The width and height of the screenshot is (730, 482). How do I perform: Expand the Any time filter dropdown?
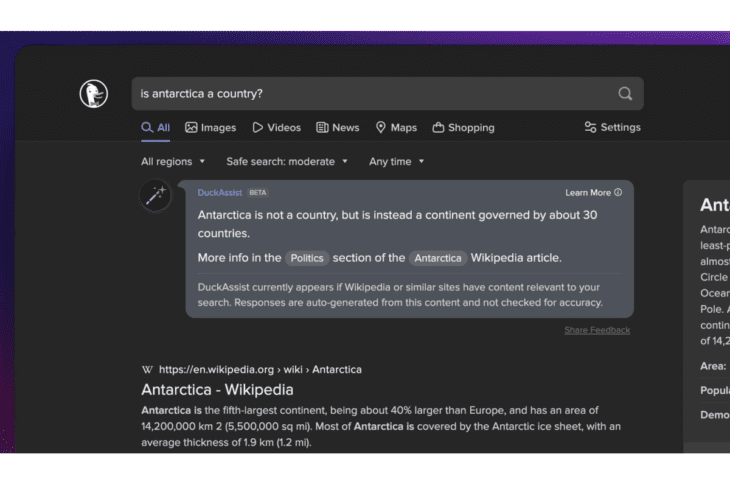pos(397,162)
